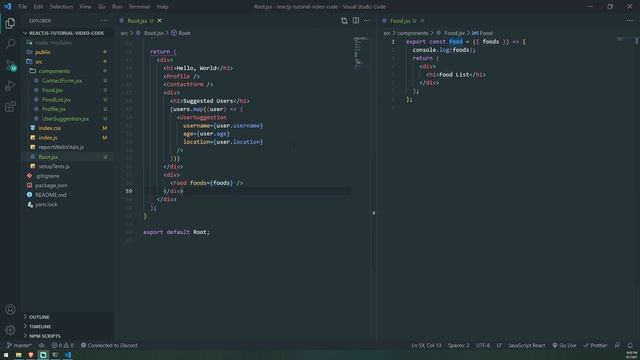Screen dimensions: 640x360
Task: Open the notifications bell in status bar
Action: pos(630,345)
